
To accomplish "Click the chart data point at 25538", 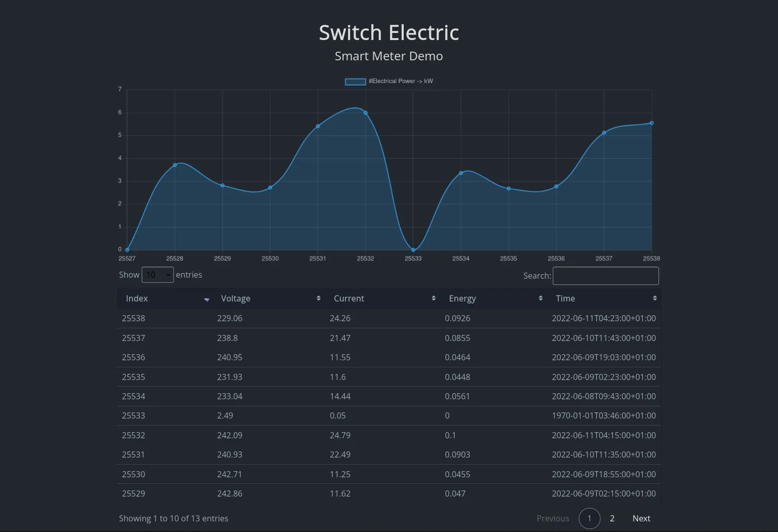I will 652,123.
